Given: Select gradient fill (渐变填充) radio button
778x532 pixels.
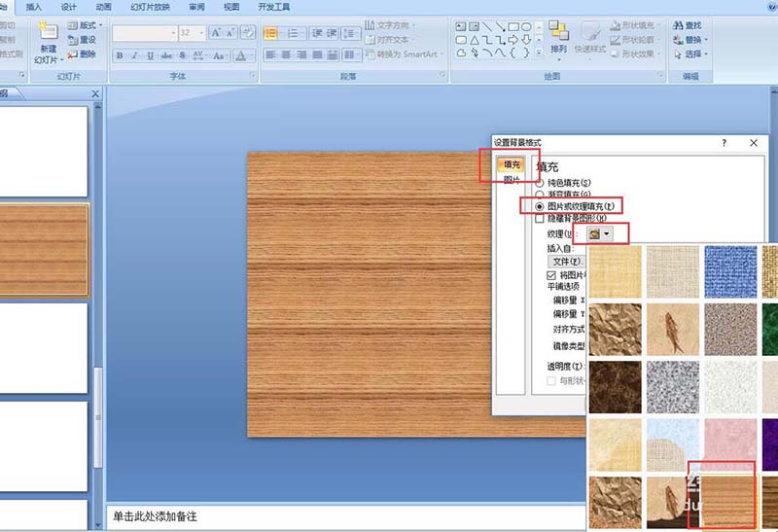Looking at the screenshot, I should click(x=540, y=195).
